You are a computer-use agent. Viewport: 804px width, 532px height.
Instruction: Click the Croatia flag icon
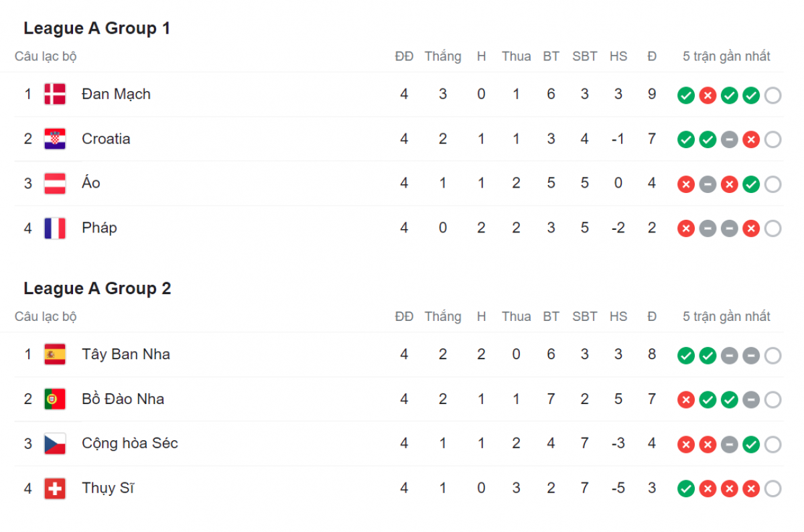point(55,139)
